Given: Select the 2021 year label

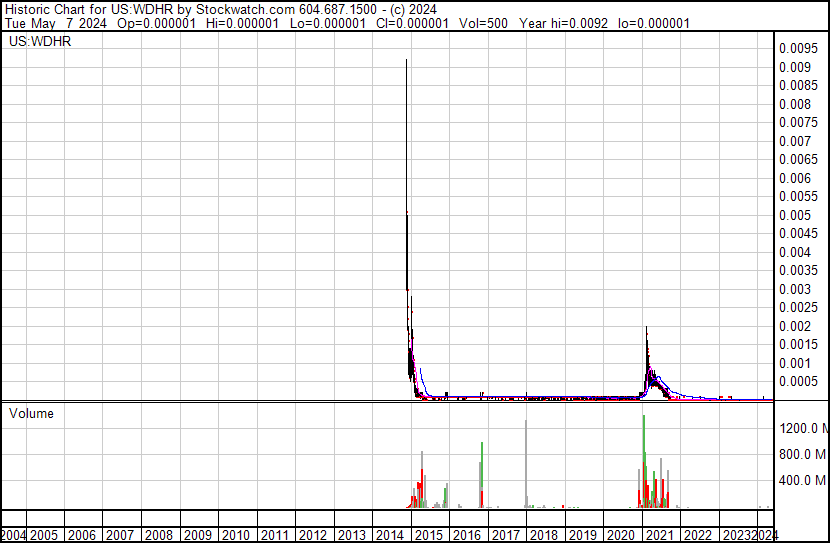Looking at the screenshot, I should 660,535.
